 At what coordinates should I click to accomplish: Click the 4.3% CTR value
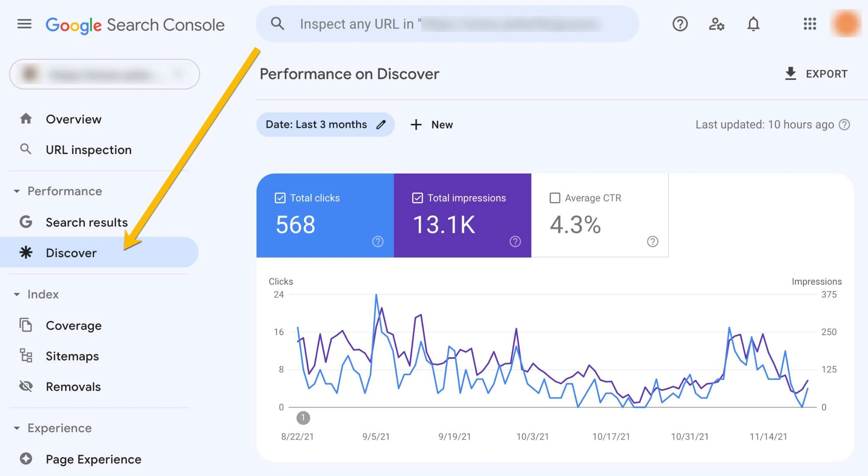pos(575,224)
